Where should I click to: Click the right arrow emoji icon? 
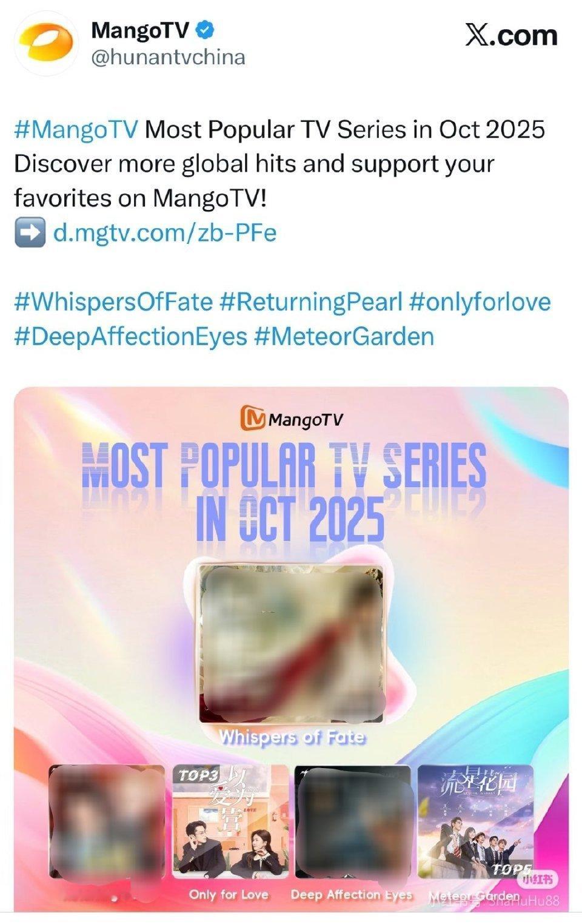(x=29, y=232)
